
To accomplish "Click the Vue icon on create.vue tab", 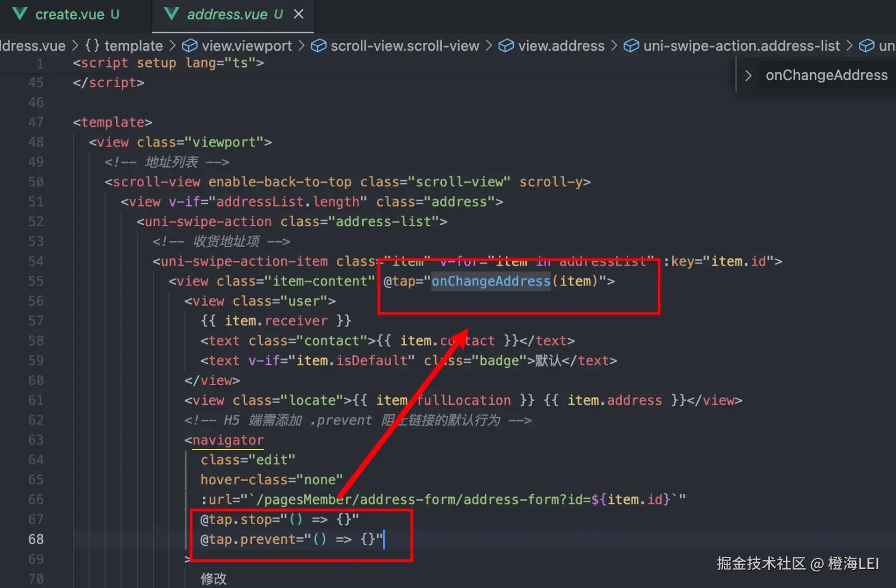I will (20, 14).
